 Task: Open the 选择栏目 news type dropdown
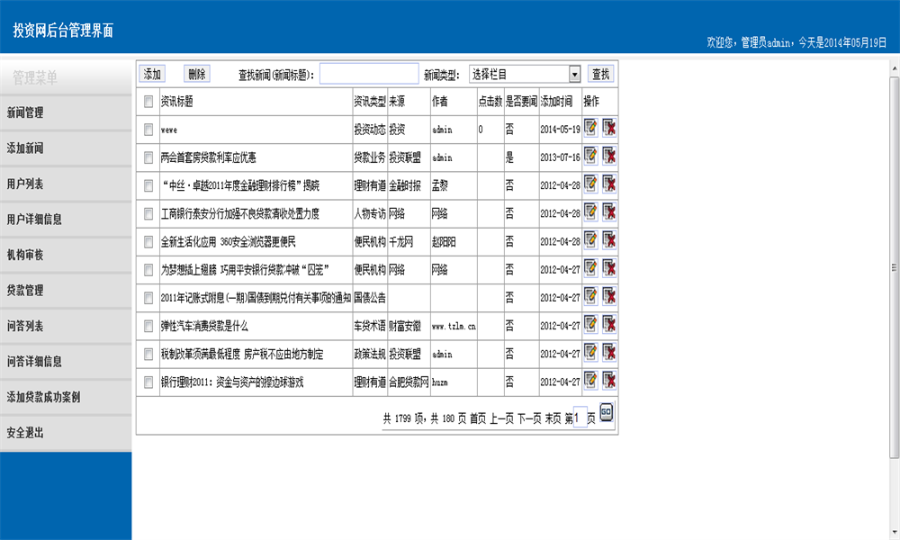(525, 74)
